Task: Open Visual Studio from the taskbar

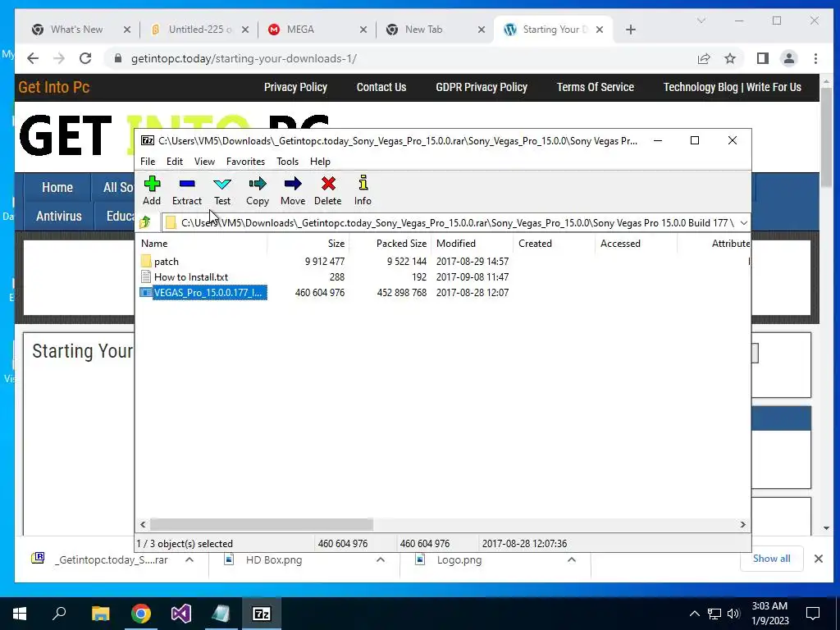Action: [181, 614]
